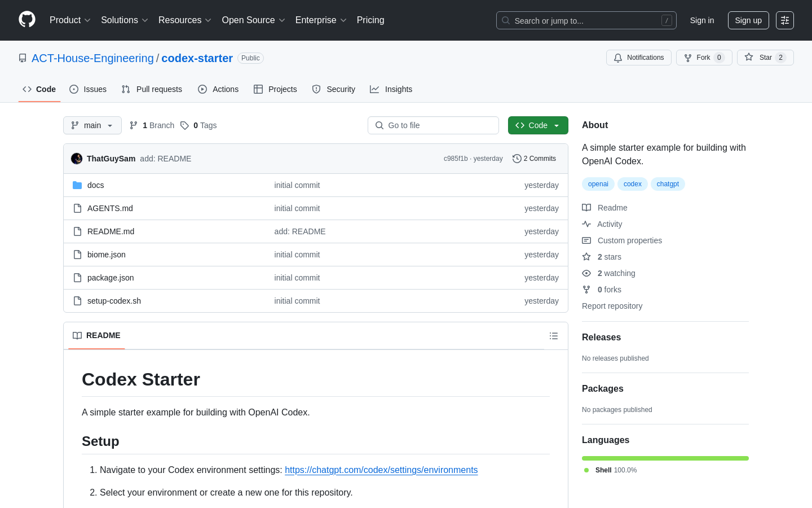
Task: Open the Security tab
Action: tap(334, 89)
